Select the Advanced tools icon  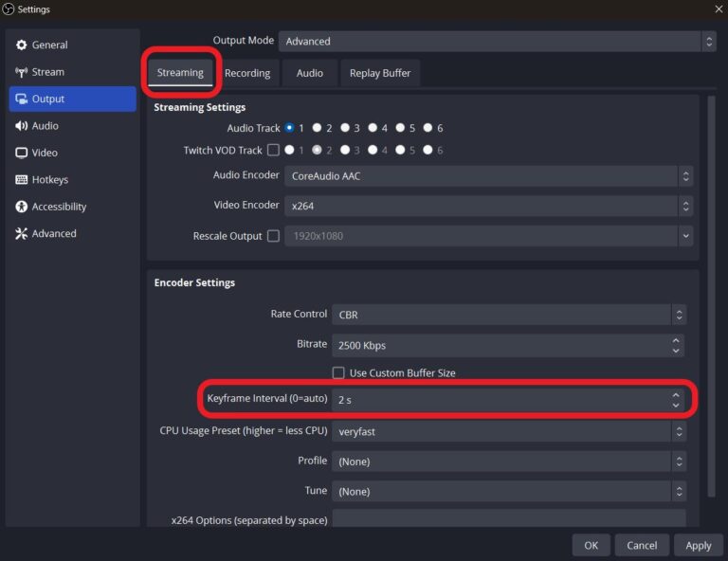[x=22, y=234]
